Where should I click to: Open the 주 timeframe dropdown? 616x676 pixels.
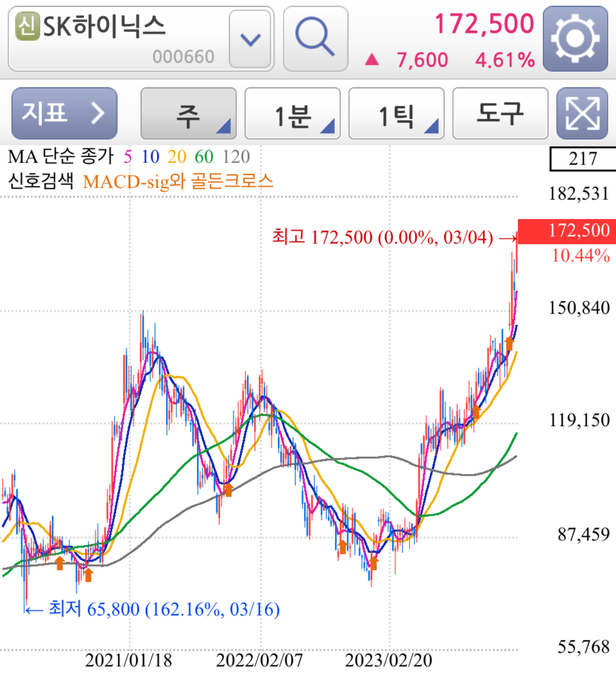188,113
